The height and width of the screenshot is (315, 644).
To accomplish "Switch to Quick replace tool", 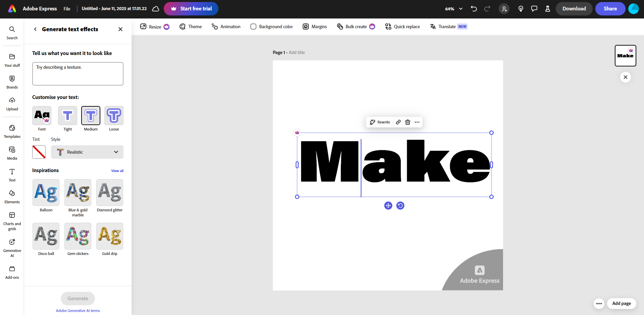I will [x=402, y=26].
